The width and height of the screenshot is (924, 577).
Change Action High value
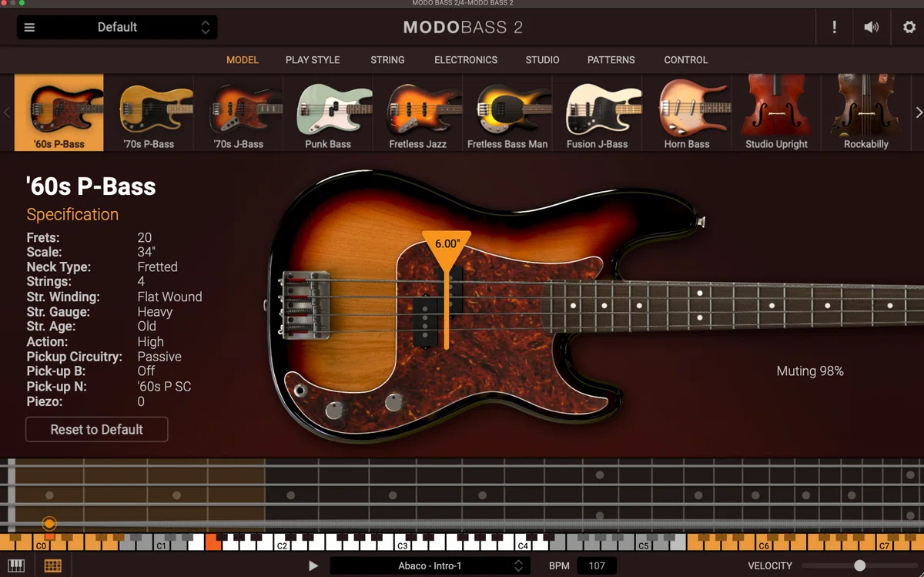click(x=150, y=342)
